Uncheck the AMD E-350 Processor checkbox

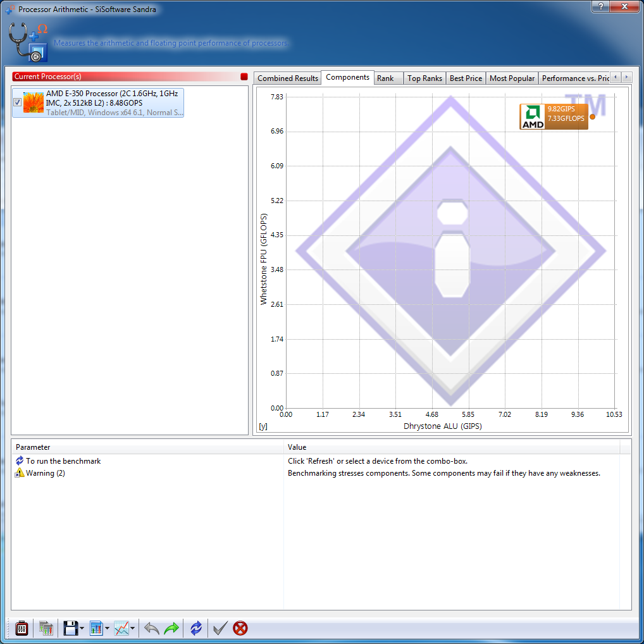pyautogui.click(x=18, y=102)
